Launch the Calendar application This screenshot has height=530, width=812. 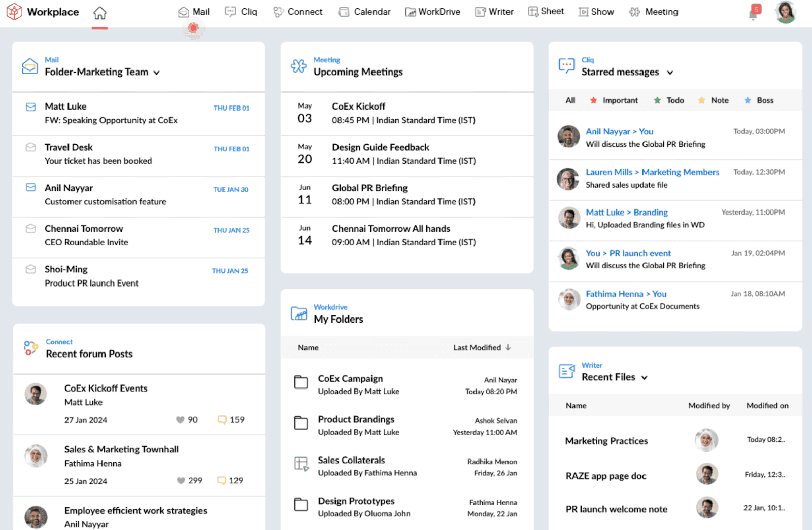click(x=364, y=11)
